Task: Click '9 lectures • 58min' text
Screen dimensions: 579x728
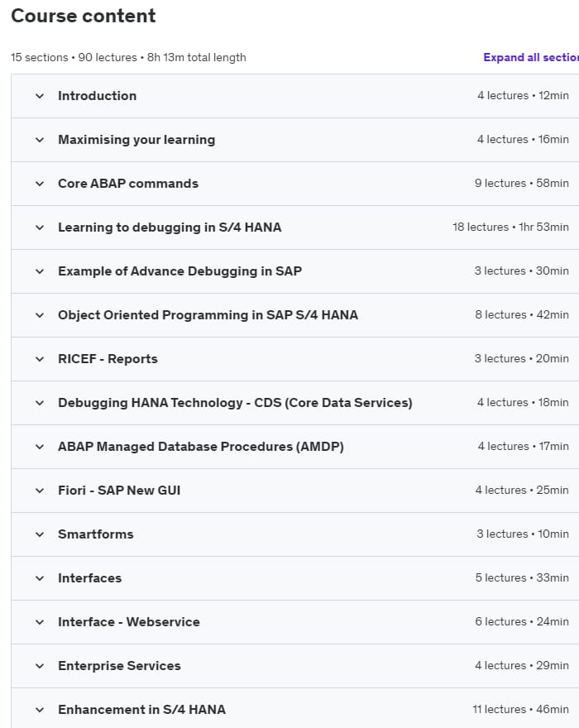Action: [521, 184]
